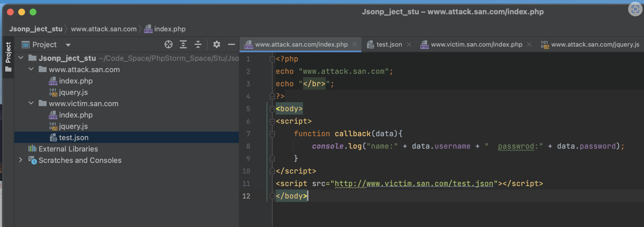Close the www.victim.san.com/index.php tab
The width and height of the screenshot is (644, 227).
click(529, 44)
